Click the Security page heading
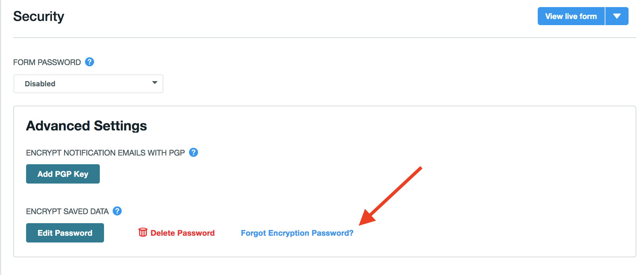Viewport: 644px width, 275px height. coord(39,16)
